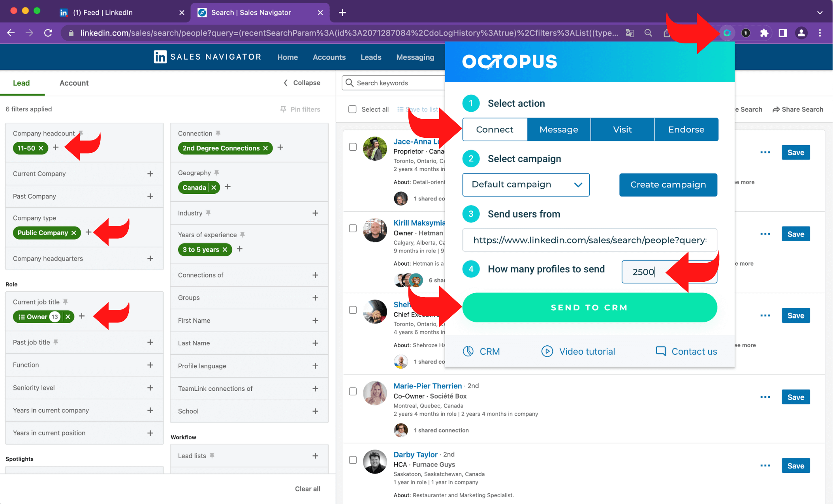Viewport: 833px width, 504px height.
Task: Select the Connect action button
Action: 495,129
